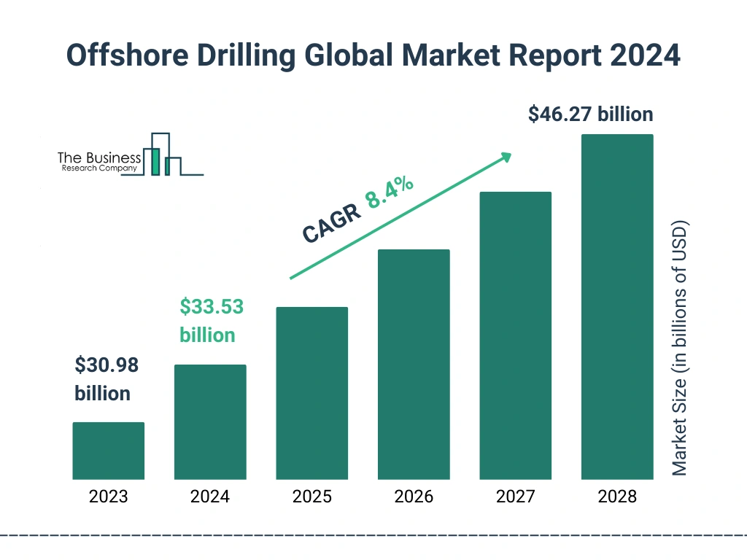Select the 2026 bar in the chart
Viewport: 747px width, 560px height.
pyautogui.click(x=414, y=365)
